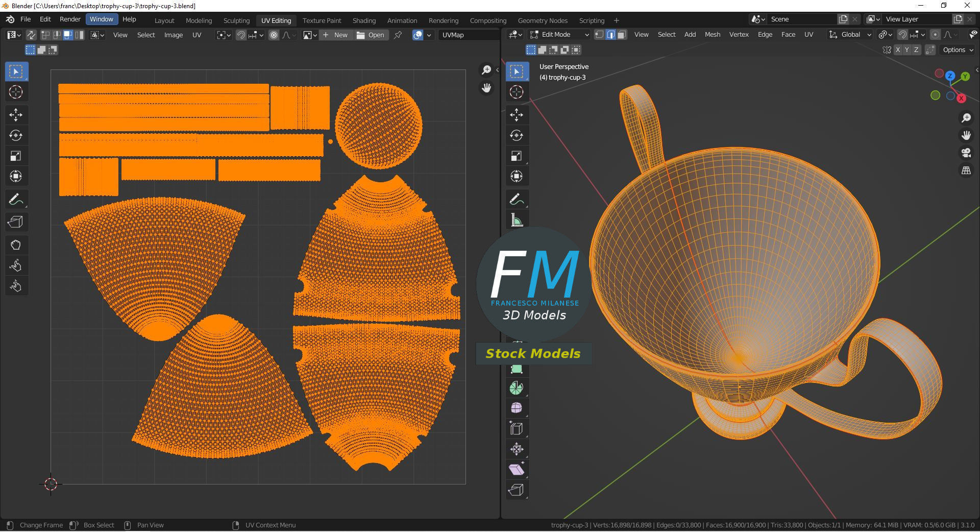Select the Rip Region tool in 3D viewport
Screen dimensions: 980x532
click(x=517, y=490)
